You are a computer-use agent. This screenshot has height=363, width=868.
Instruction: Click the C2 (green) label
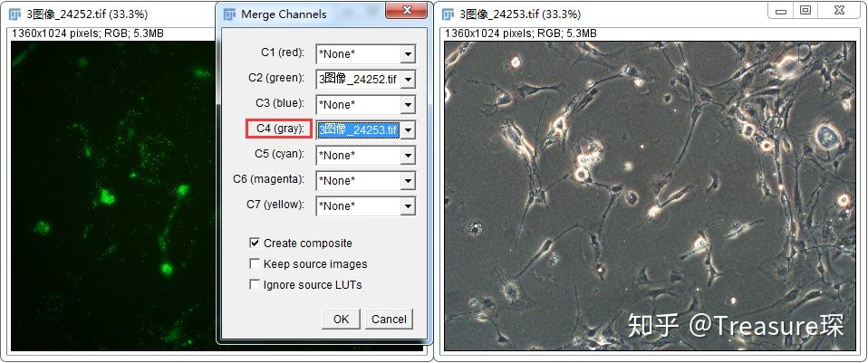(x=276, y=78)
